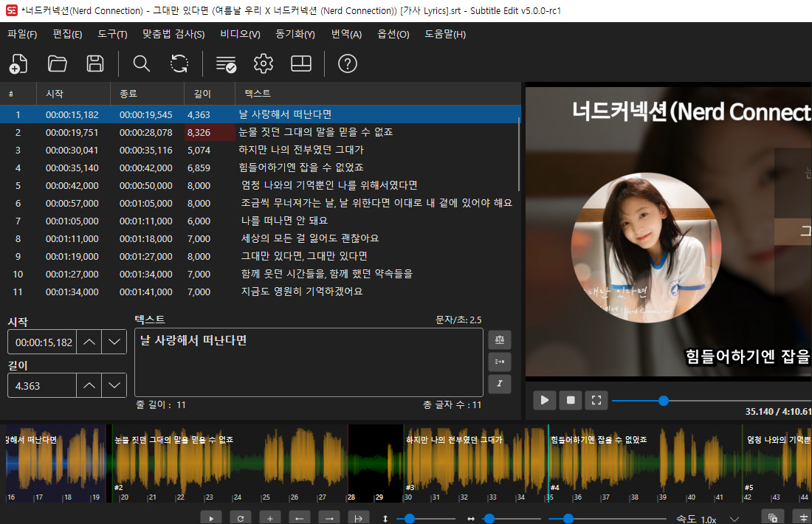Screen dimensions: 812x524
Task: Open the 비디오(V) menu
Action: [x=240, y=34]
